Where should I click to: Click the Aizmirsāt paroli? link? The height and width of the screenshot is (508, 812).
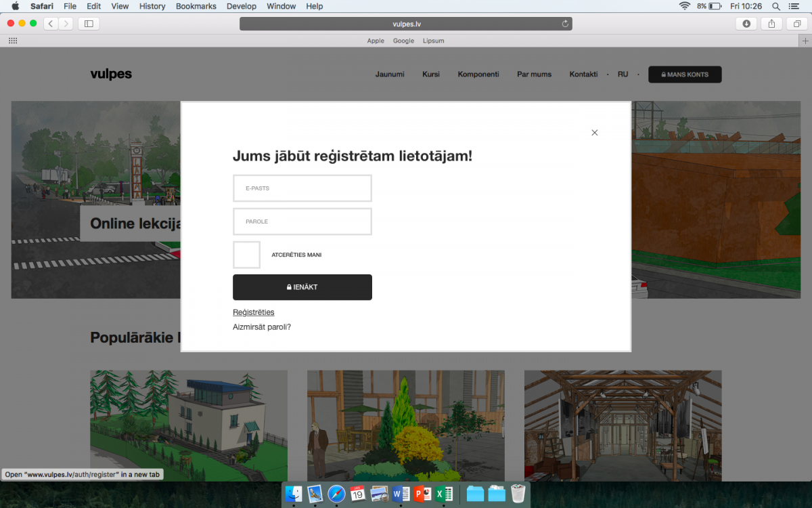[x=262, y=327]
